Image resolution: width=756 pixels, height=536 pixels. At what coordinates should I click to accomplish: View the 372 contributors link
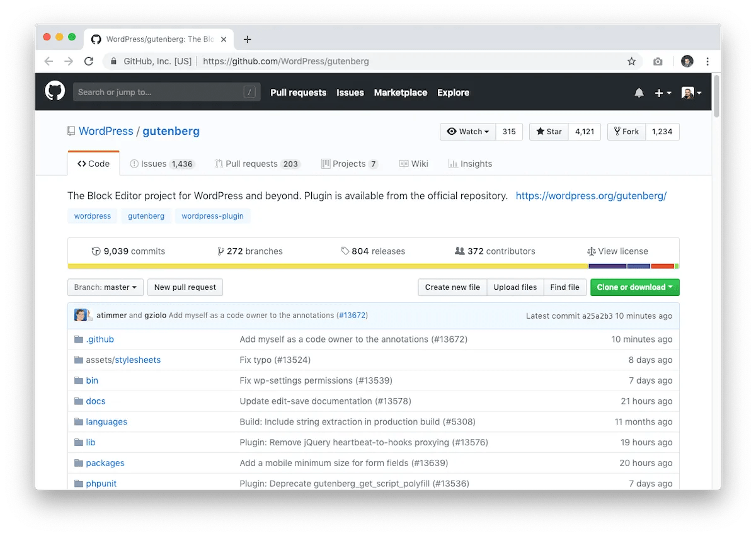pos(495,251)
